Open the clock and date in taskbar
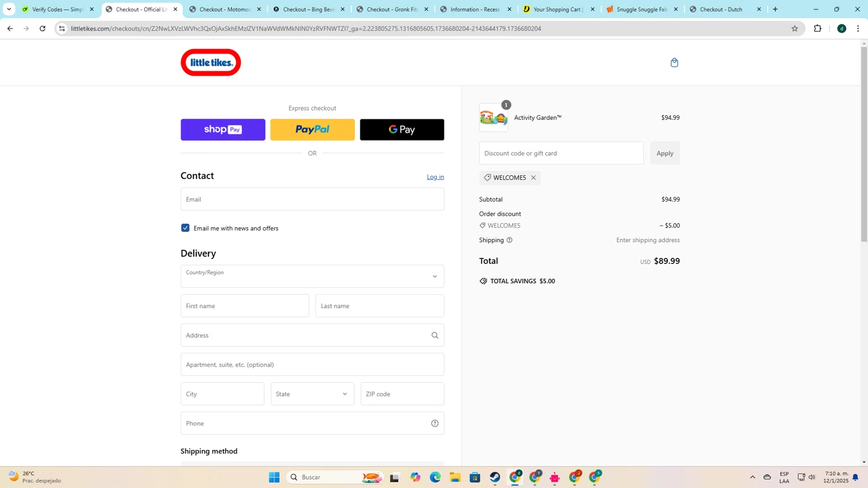Screen dimensions: 868x488 [x=836, y=477]
